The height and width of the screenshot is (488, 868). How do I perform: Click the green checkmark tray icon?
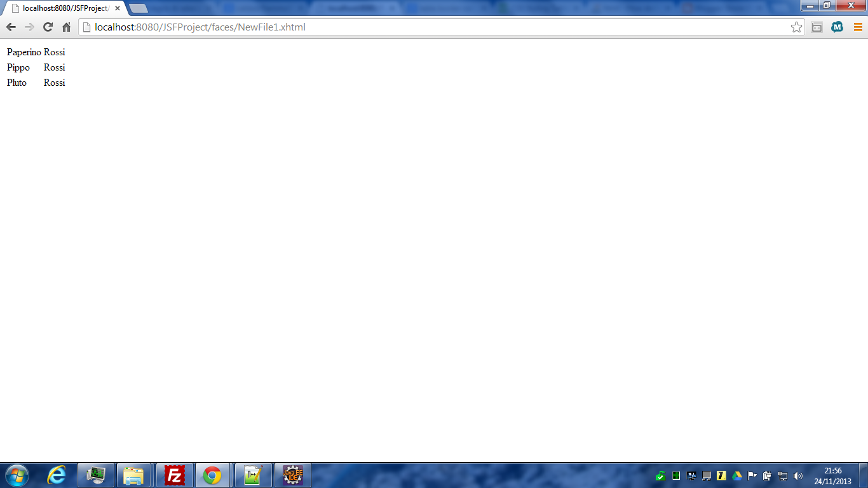point(661,475)
